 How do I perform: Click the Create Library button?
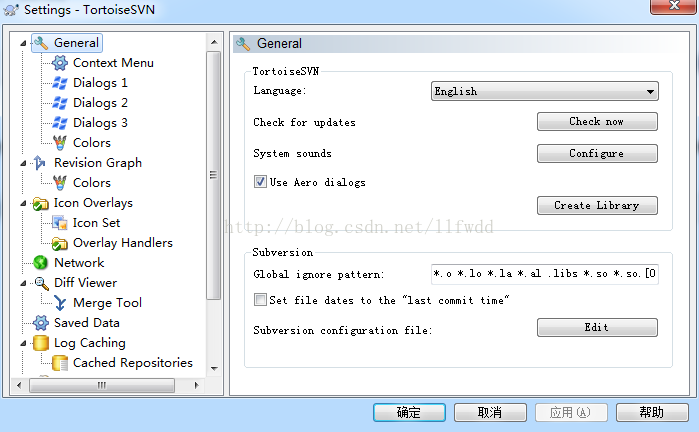point(597,206)
